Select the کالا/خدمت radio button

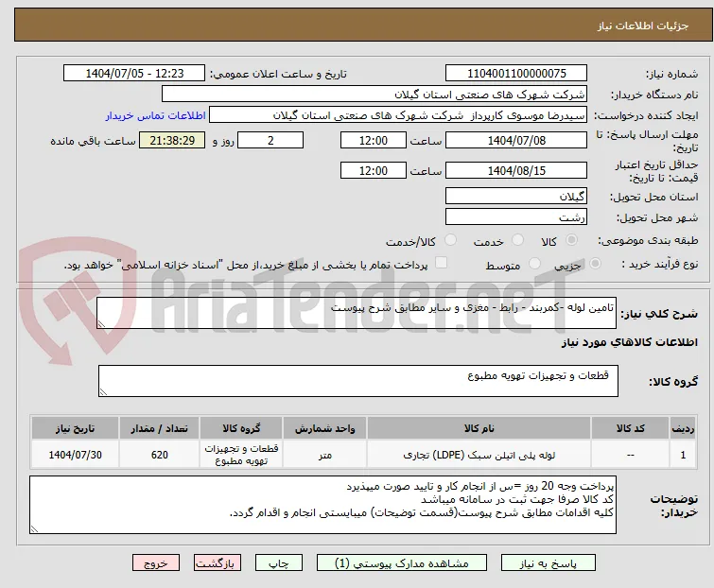click(450, 240)
